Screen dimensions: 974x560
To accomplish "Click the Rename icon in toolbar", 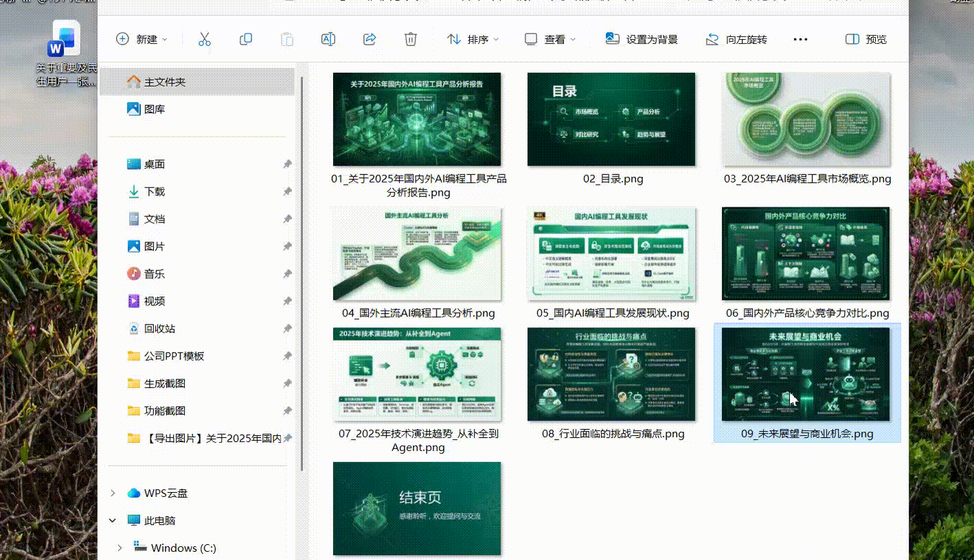I will click(328, 39).
